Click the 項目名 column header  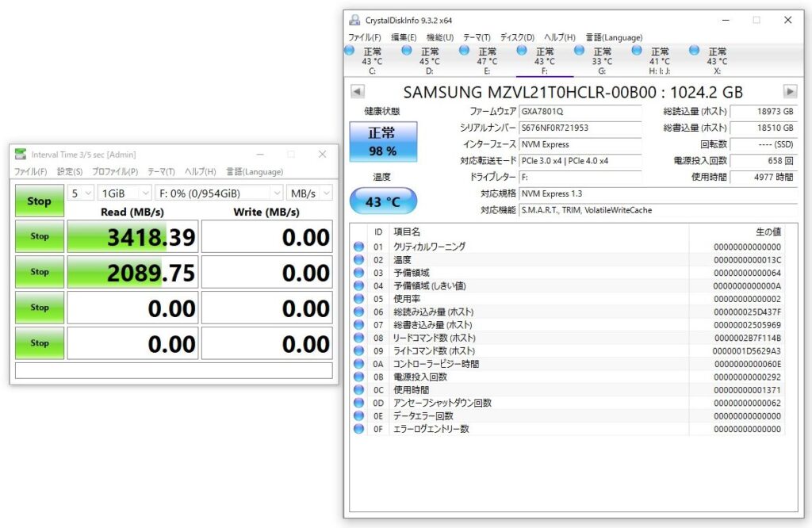407,232
